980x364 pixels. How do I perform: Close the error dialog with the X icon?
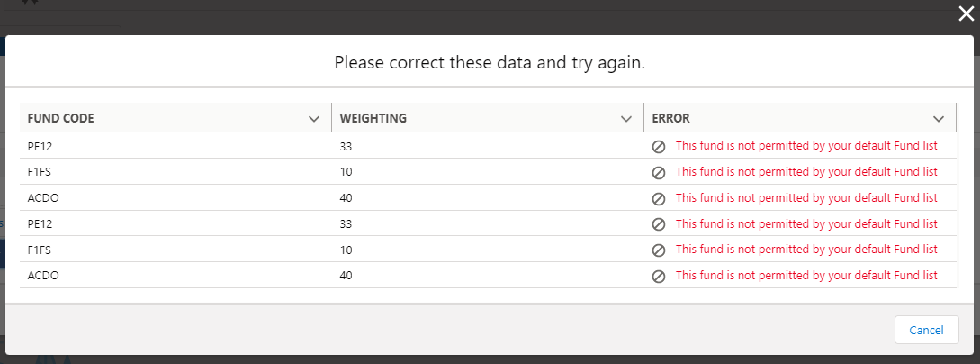pos(966,14)
